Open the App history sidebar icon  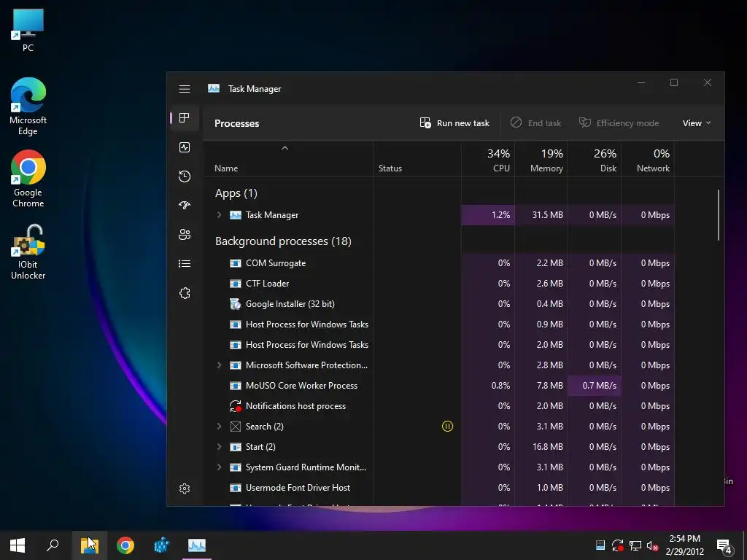[185, 176]
